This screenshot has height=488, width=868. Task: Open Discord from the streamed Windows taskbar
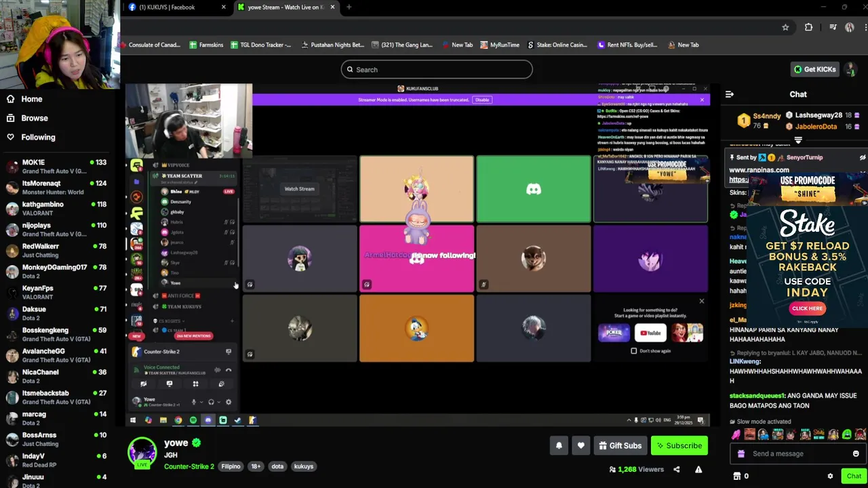208,420
